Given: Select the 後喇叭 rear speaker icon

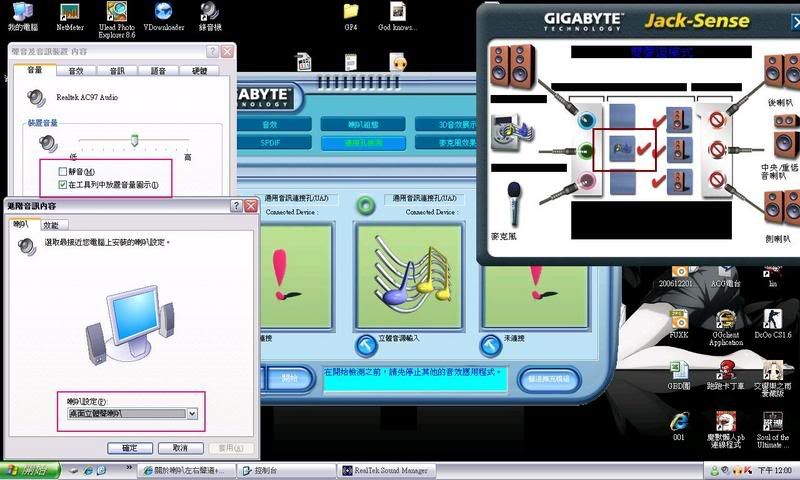Looking at the screenshot, I should click(x=782, y=71).
